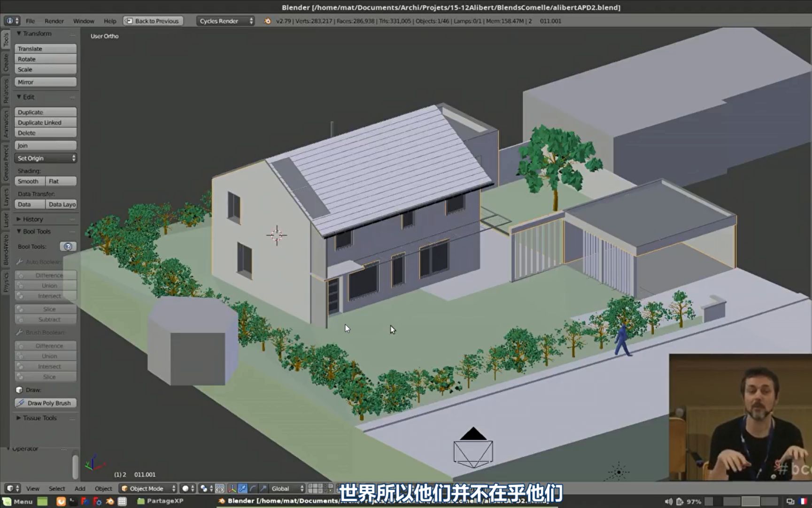Click the Draw Poly Brush wrench icon
Screen dimensions: 812x508
point(21,403)
